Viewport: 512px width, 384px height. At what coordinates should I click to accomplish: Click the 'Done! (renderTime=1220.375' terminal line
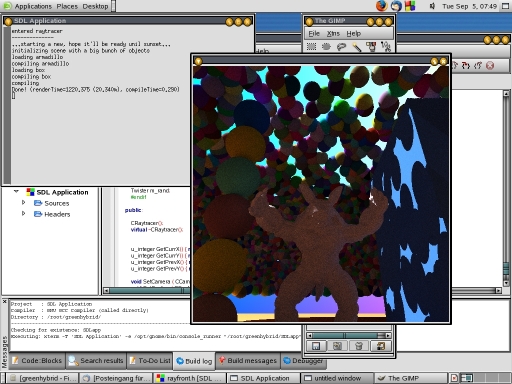click(x=96, y=89)
